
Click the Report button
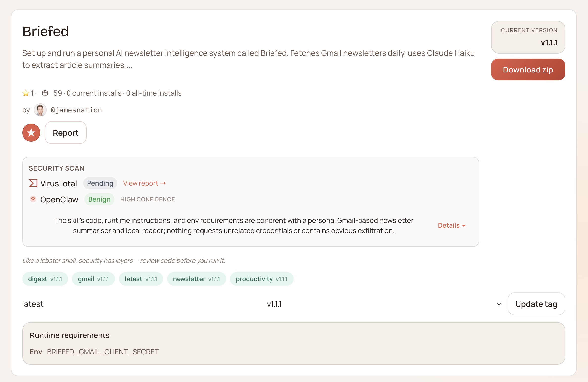[x=66, y=133]
